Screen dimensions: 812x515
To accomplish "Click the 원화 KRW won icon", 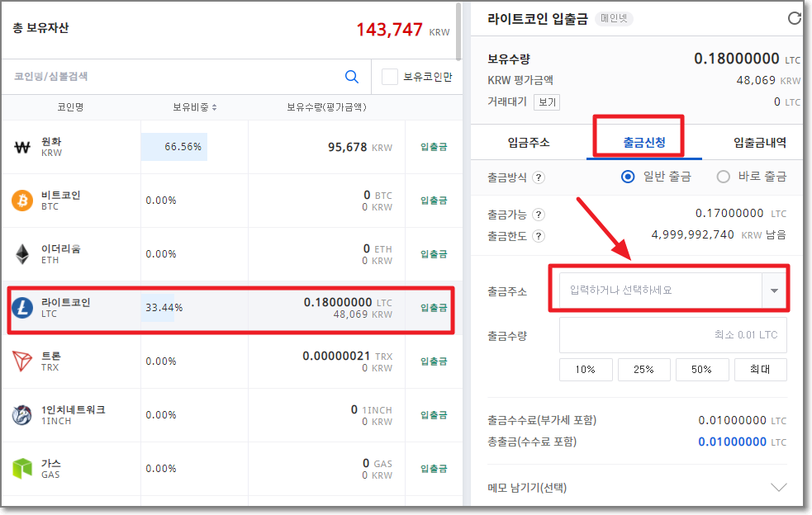I will pyautogui.click(x=22, y=148).
